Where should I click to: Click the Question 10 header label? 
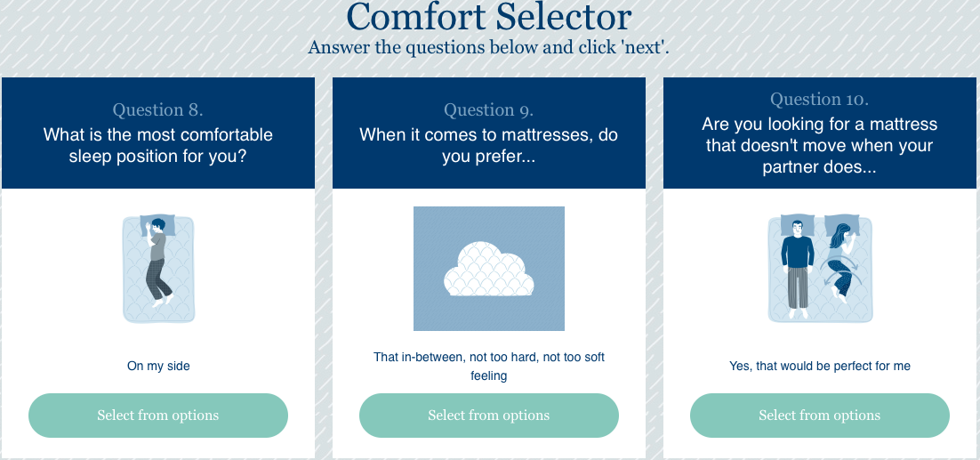pyautogui.click(x=819, y=99)
